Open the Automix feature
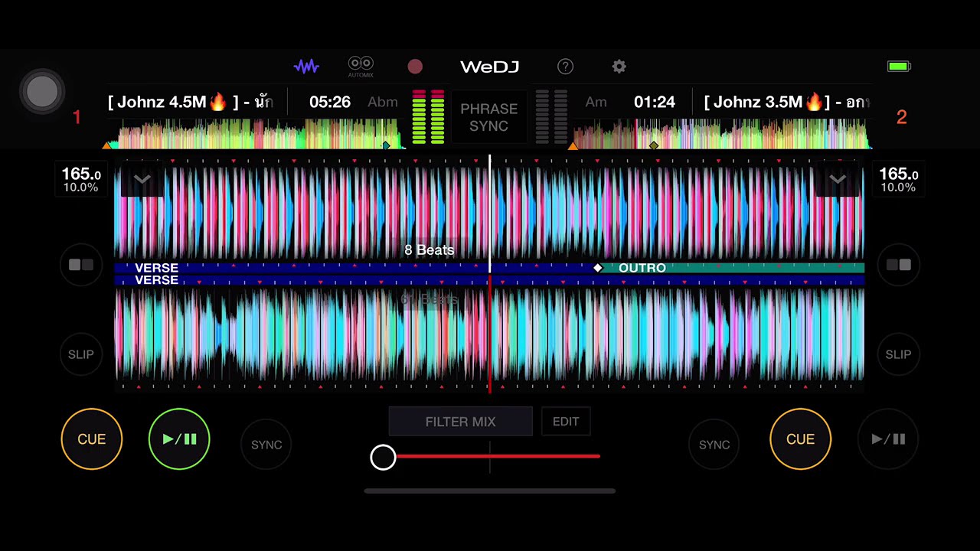The width and height of the screenshot is (980, 551). pos(361,67)
